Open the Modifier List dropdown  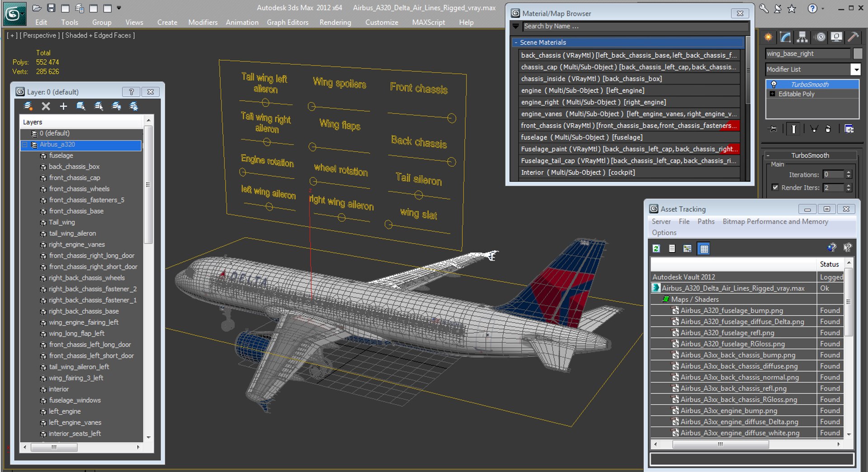point(856,70)
